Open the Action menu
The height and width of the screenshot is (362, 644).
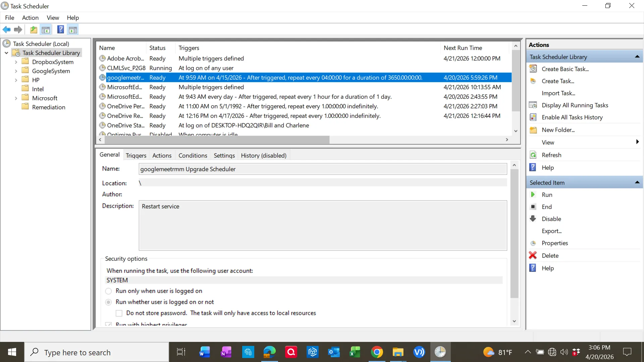click(30, 18)
